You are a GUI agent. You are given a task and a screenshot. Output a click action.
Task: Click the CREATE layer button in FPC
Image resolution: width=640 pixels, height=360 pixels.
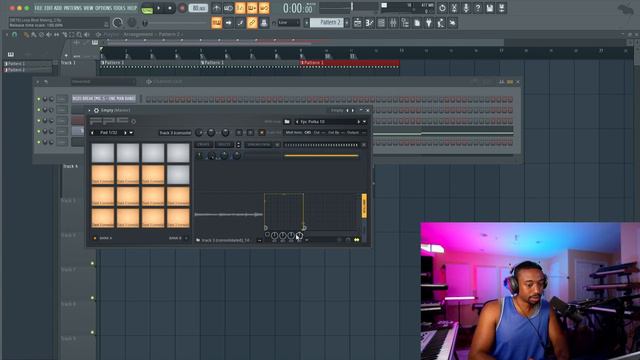[x=203, y=145]
